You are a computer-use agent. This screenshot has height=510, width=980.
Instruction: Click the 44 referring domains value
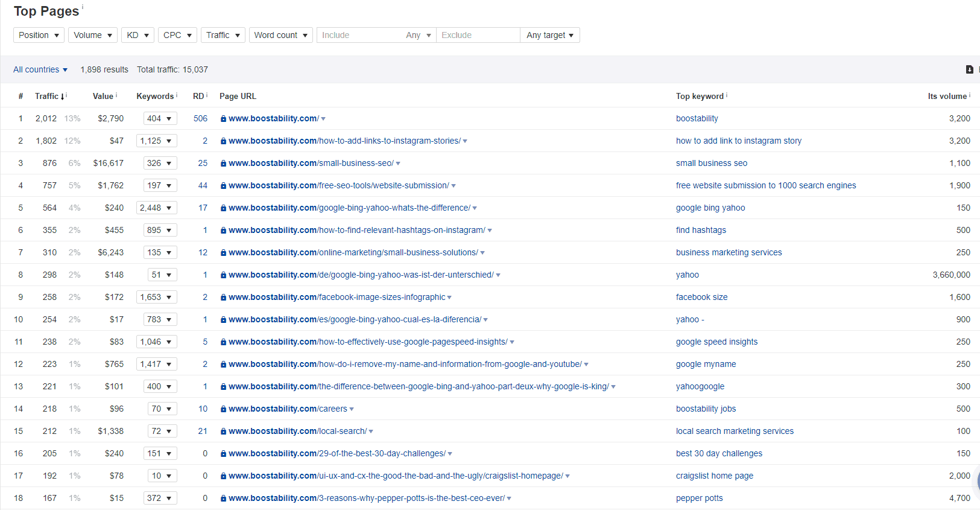[x=203, y=185]
